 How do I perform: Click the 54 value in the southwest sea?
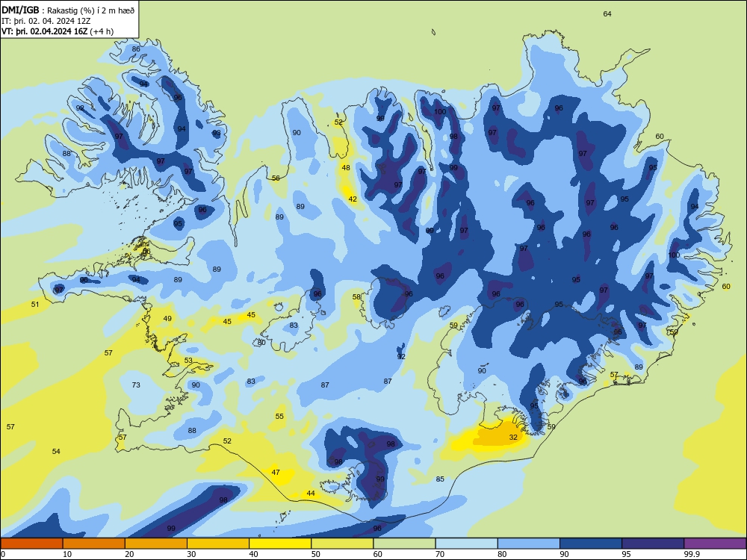point(56,452)
